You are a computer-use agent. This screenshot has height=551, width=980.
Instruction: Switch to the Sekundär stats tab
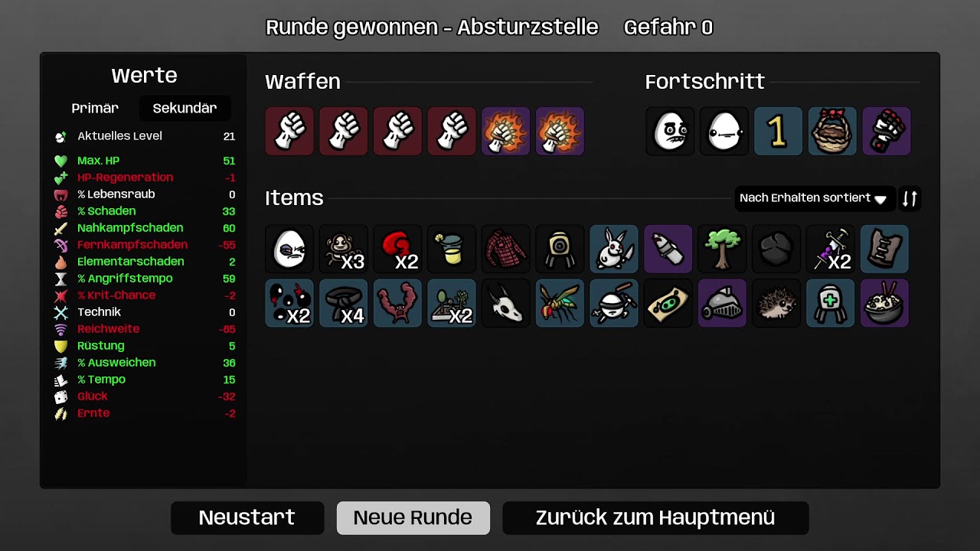185,108
